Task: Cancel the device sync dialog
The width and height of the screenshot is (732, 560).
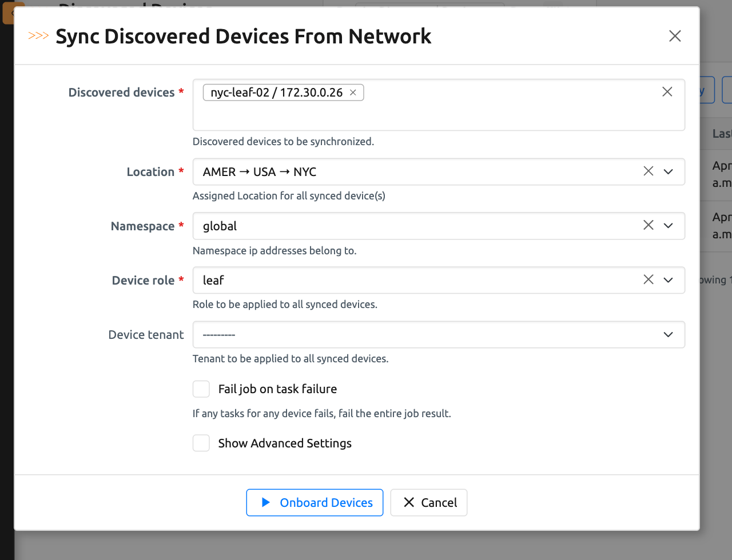Action: 429,503
